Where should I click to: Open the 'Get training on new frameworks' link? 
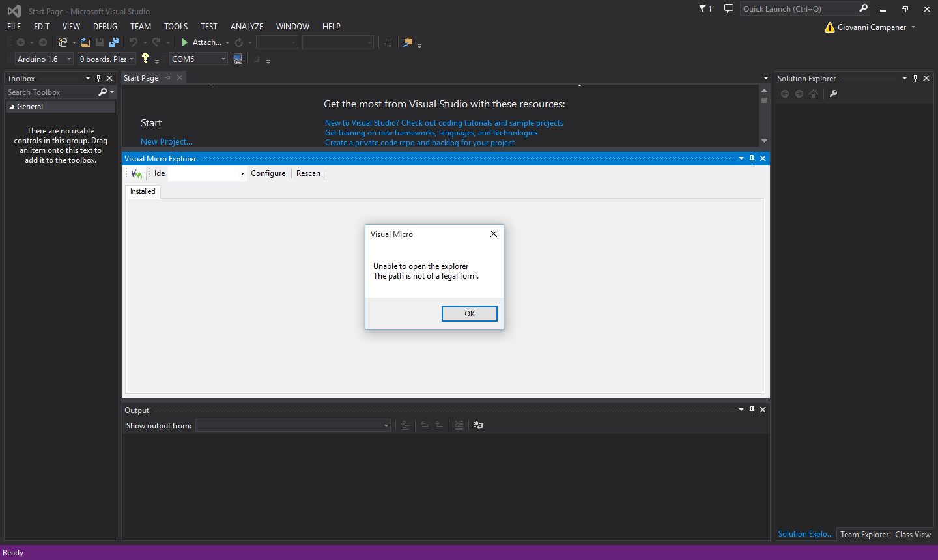point(431,133)
